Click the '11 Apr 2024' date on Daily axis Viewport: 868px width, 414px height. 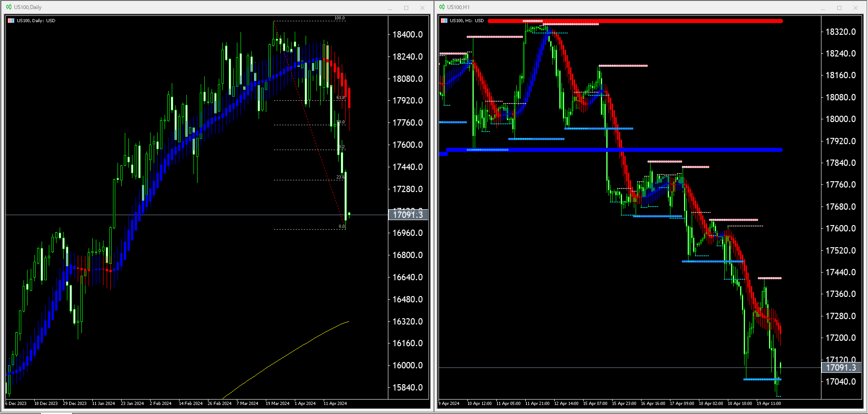pyautogui.click(x=335, y=403)
